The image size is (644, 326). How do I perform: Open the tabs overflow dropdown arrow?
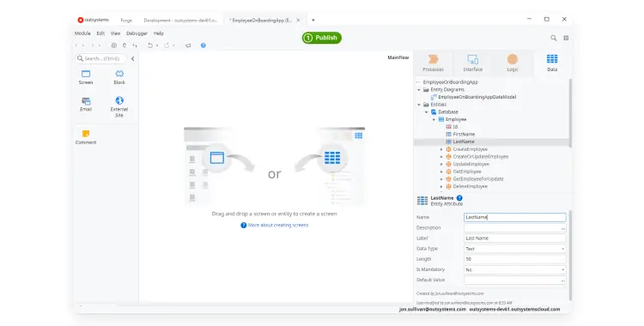click(313, 20)
